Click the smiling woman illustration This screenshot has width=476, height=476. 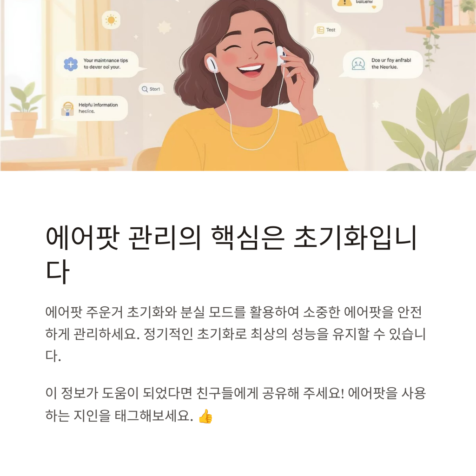pos(252,86)
